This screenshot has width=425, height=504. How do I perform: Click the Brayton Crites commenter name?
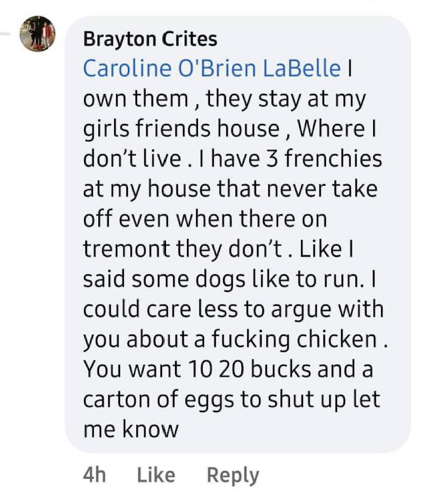click(150, 39)
